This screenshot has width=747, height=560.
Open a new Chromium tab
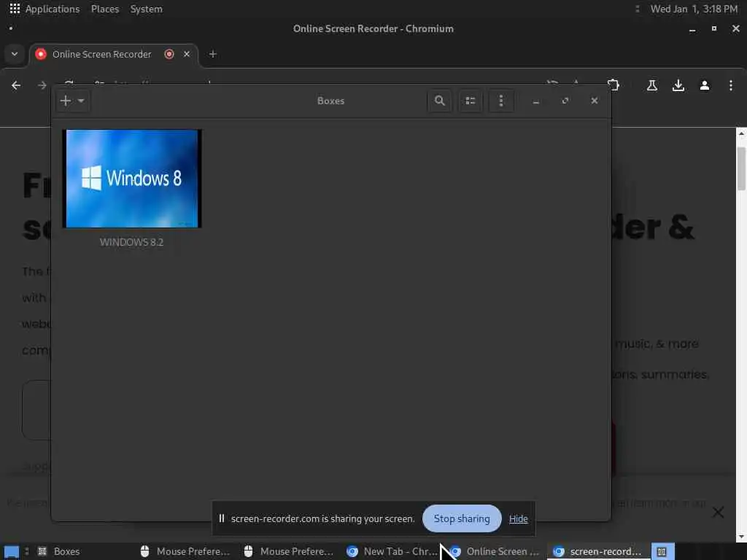tap(213, 54)
